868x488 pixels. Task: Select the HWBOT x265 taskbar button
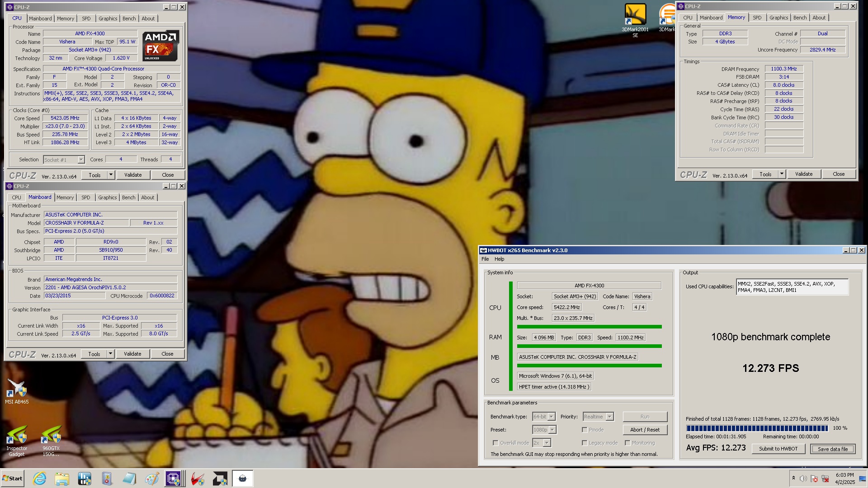point(242,479)
